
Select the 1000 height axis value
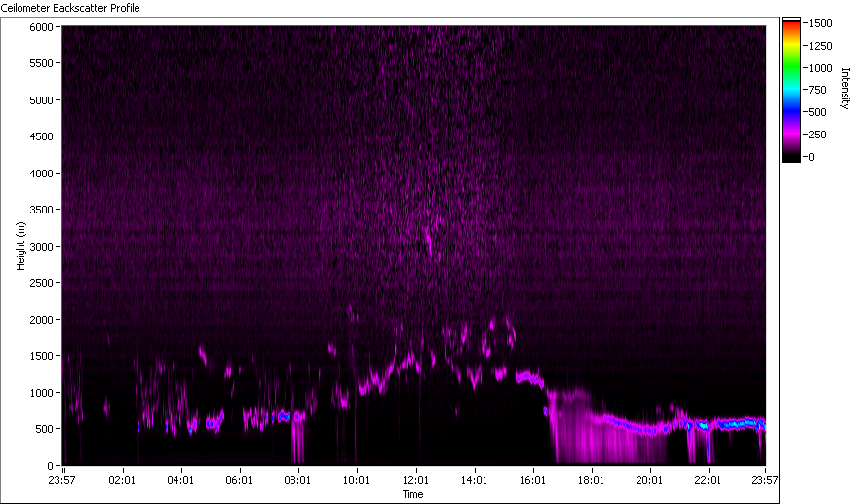click(x=41, y=392)
